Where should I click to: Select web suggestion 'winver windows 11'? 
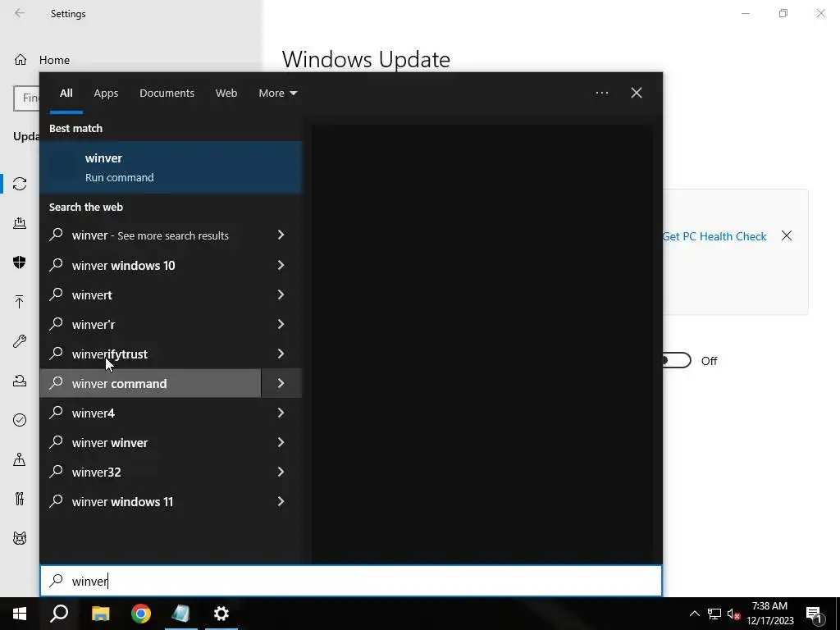[x=151, y=501]
